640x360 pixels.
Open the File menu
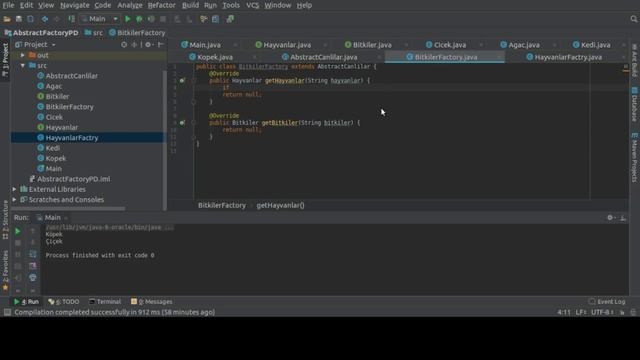(8, 5)
